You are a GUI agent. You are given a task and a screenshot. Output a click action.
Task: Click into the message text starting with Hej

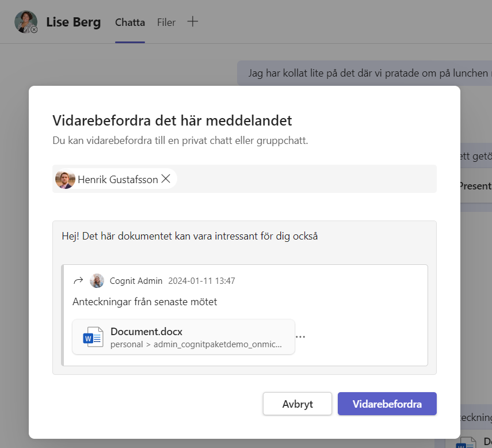click(190, 237)
